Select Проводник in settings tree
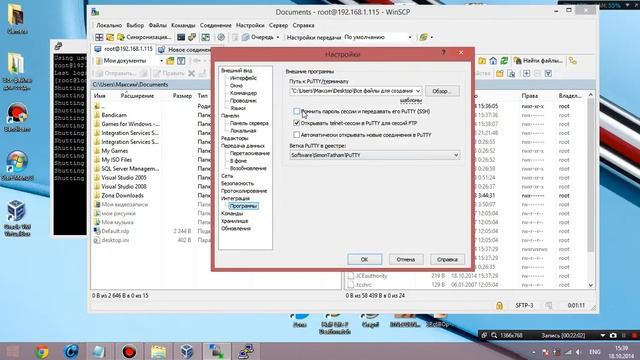The image size is (640, 360). [243, 100]
